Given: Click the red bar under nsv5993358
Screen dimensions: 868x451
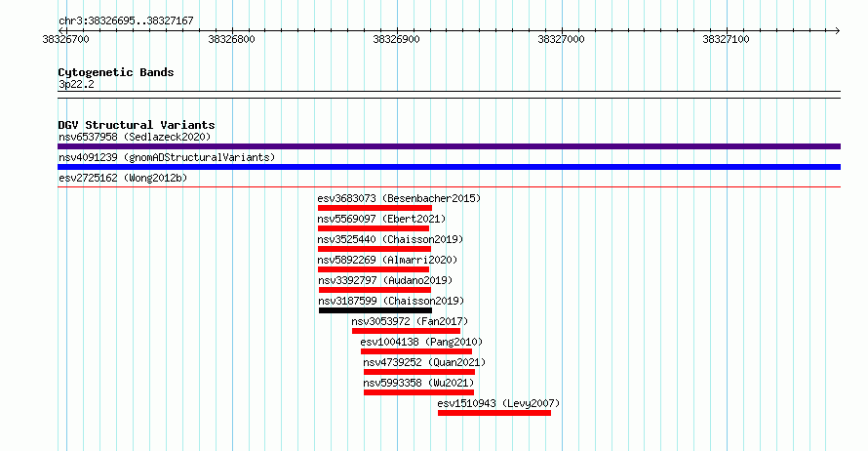Looking at the screenshot, I should pyautogui.click(x=418, y=392).
